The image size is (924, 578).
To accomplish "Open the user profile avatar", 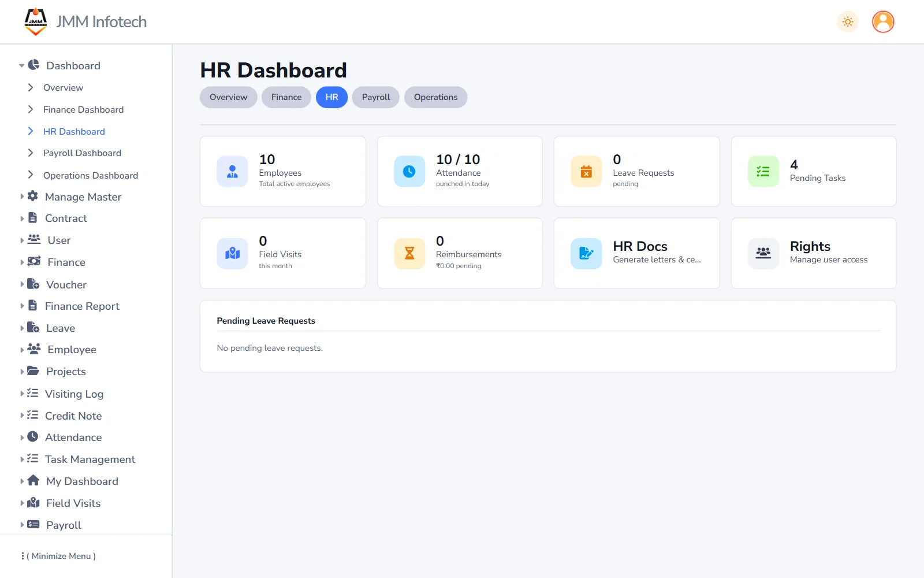I will 883,22.
